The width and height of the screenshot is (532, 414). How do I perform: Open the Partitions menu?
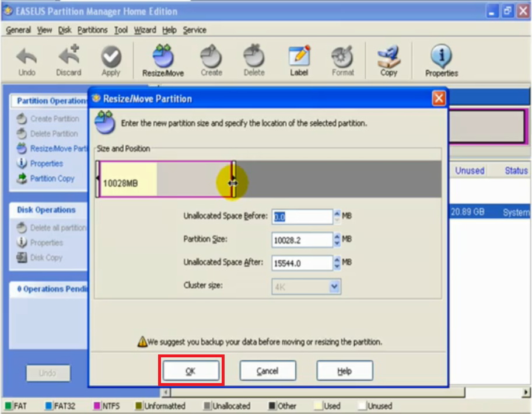click(x=92, y=30)
